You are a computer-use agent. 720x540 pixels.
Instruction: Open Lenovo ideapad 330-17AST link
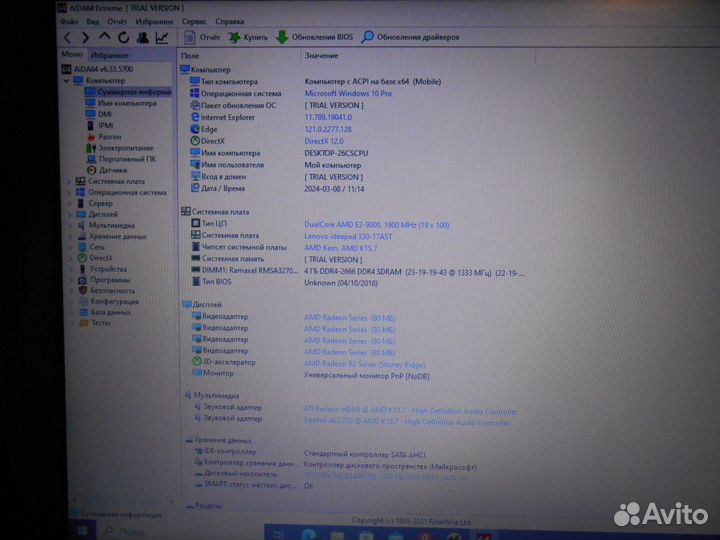(348, 237)
